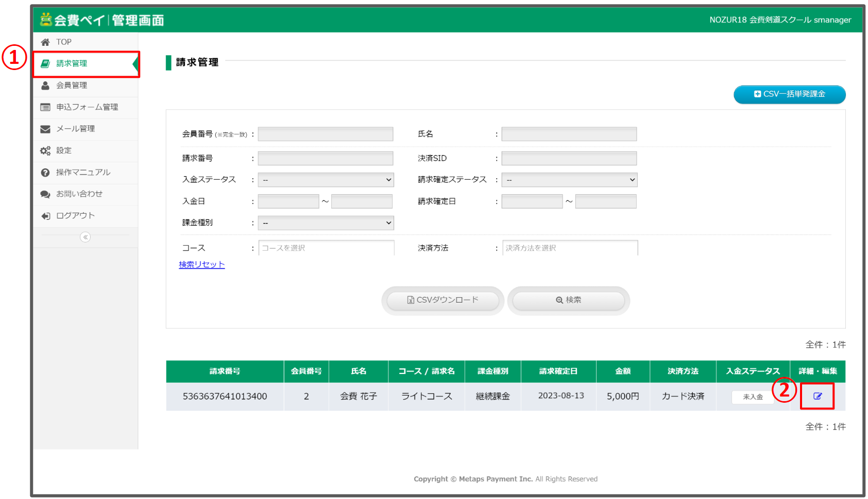Click the 会員番号 input field

click(x=326, y=133)
